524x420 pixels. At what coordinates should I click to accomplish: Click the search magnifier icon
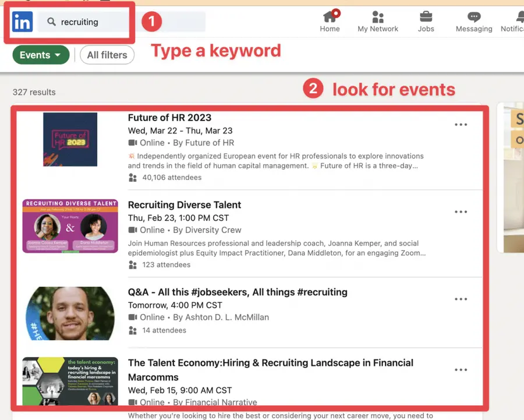tap(51, 22)
